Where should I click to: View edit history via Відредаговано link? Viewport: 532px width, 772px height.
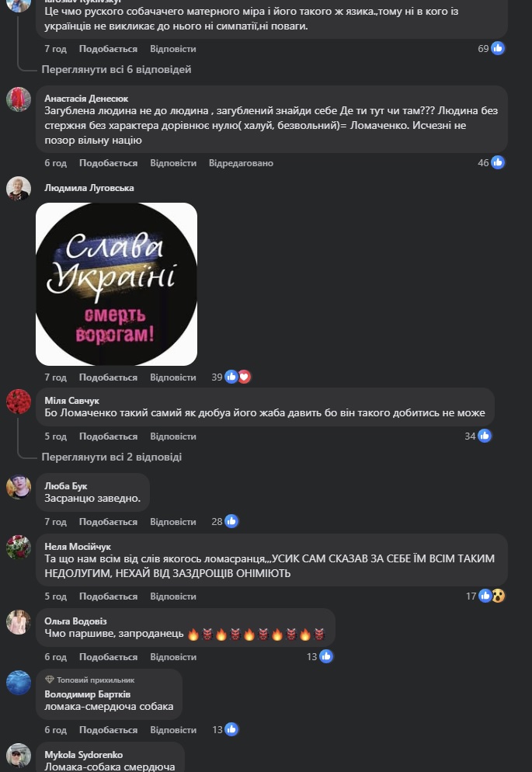tap(241, 163)
